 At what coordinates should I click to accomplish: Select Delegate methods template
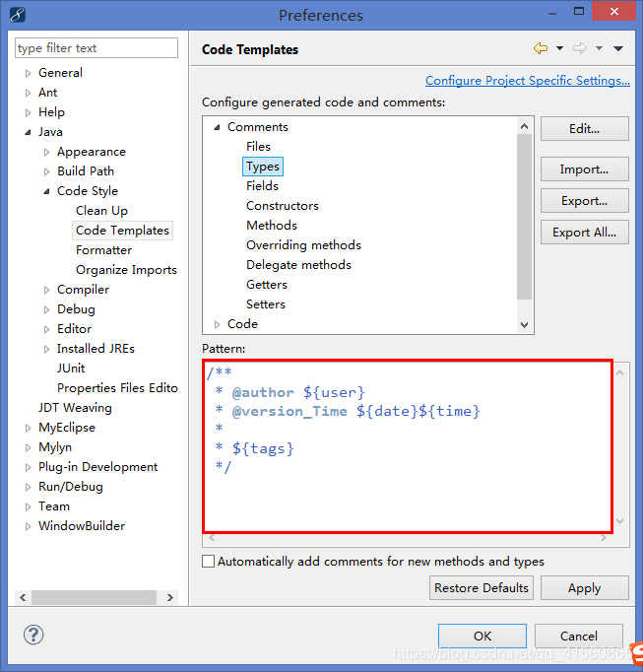(x=298, y=265)
